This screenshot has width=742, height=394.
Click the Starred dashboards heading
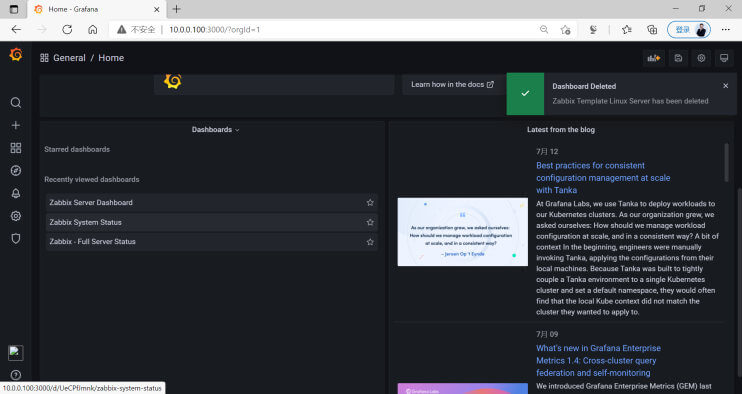77,149
